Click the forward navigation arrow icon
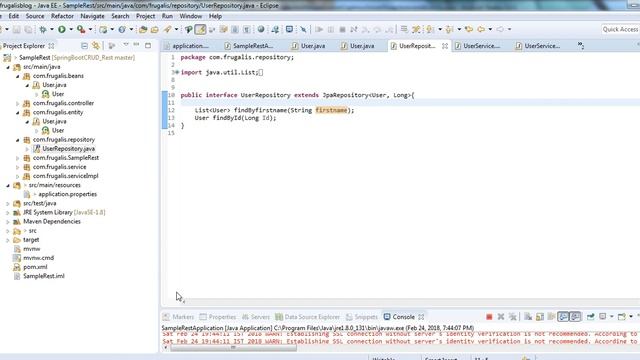The width and height of the screenshot is (640, 360). pos(500,29)
